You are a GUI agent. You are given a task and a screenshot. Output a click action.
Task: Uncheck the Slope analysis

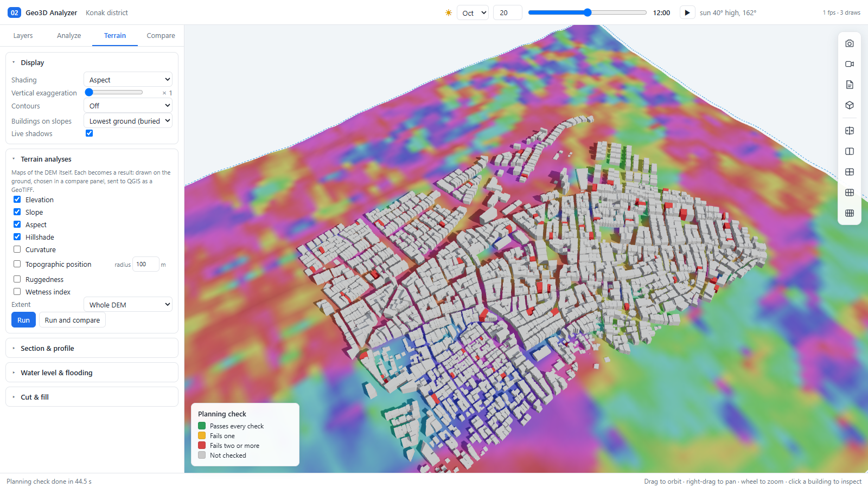pos(17,212)
